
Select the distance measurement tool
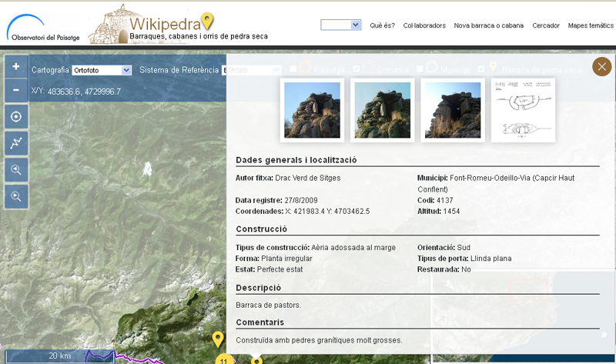point(15,143)
